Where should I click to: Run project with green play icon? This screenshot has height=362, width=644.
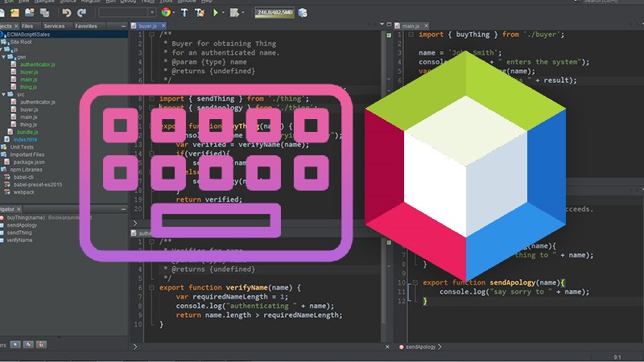(x=216, y=13)
